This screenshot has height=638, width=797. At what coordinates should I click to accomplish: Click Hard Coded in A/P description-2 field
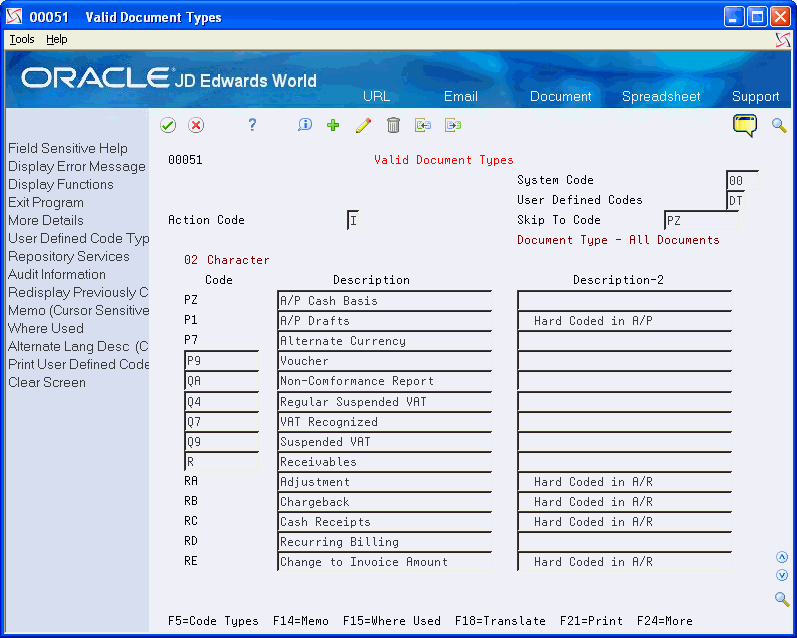tap(625, 321)
